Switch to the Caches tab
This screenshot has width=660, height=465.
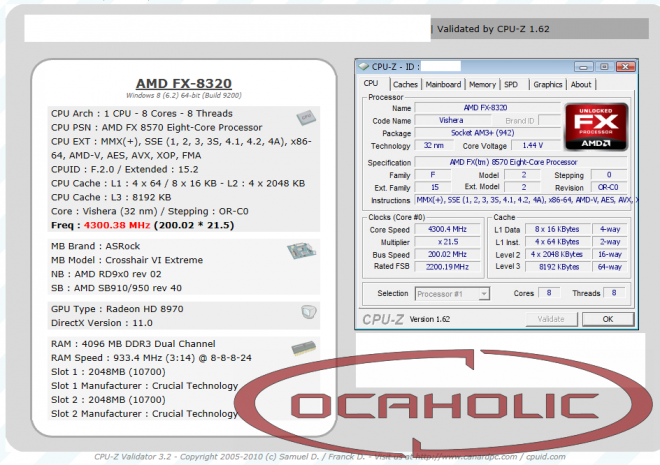(x=405, y=85)
